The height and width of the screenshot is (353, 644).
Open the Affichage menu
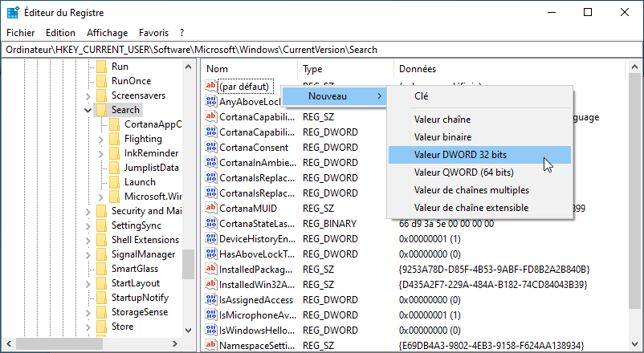(107, 33)
